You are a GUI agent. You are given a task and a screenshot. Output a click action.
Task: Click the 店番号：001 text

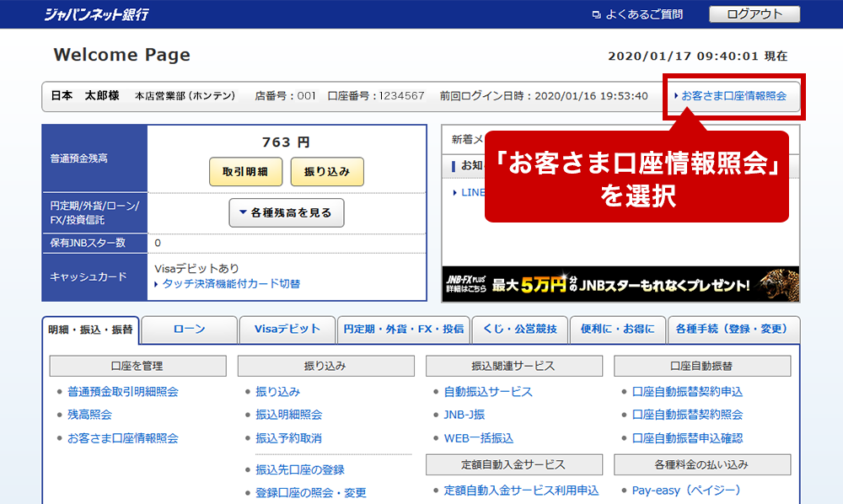286,96
